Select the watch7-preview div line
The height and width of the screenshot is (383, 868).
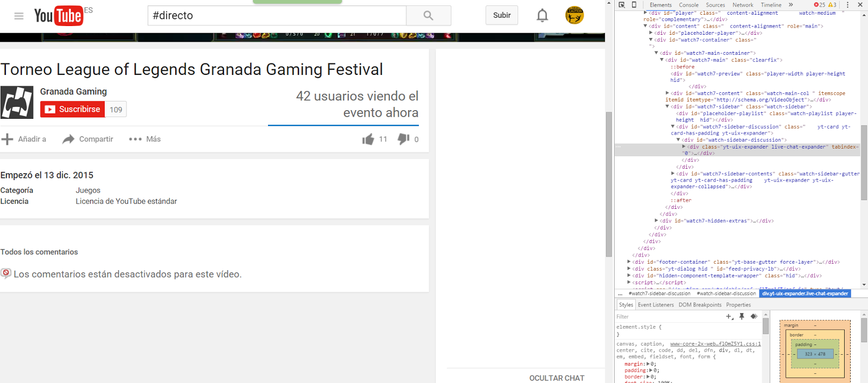point(758,76)
